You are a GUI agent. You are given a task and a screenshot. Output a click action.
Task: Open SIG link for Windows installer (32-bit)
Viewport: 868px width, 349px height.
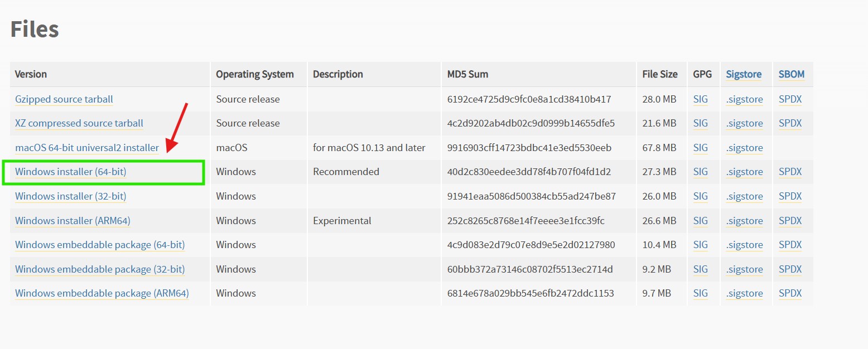(701, 196)
